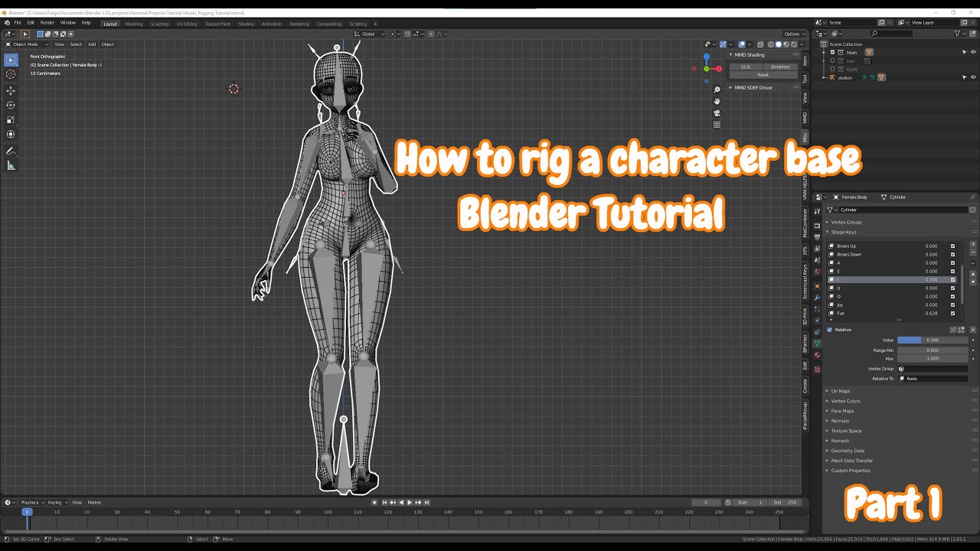Expand the Vertex Groups panel

pyautogui.click(x=845, y=222)
